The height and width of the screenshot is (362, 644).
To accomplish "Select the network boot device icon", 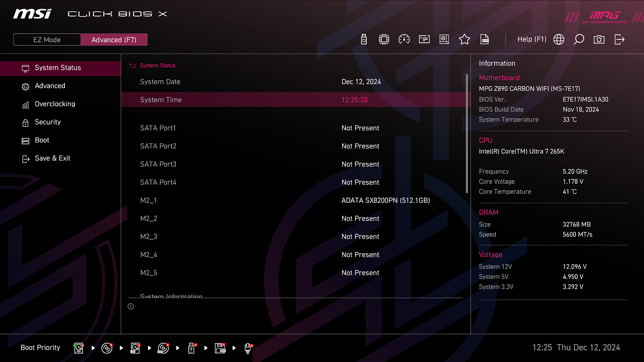I will point(248,348).
